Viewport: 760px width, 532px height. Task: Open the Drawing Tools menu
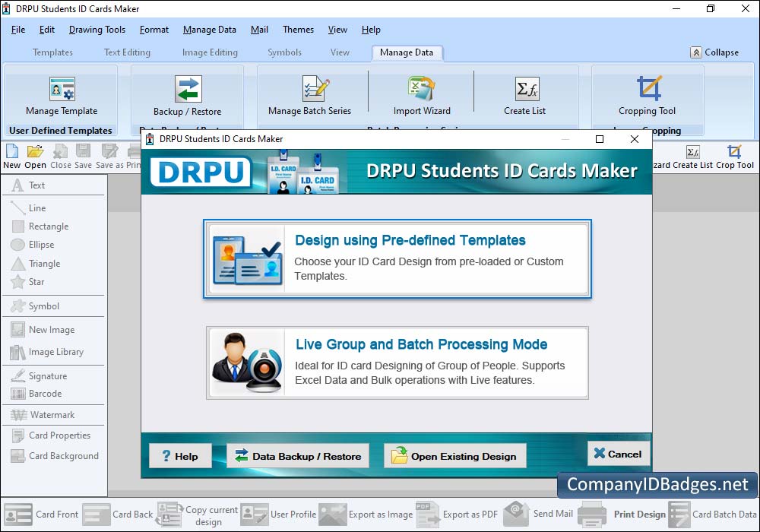97,30
